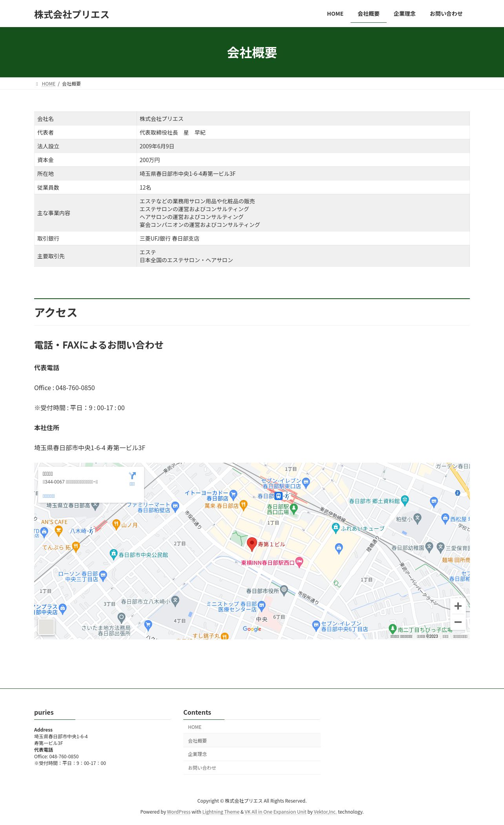Click the Google logo on the map
The image size is (504, 825).
252,629
